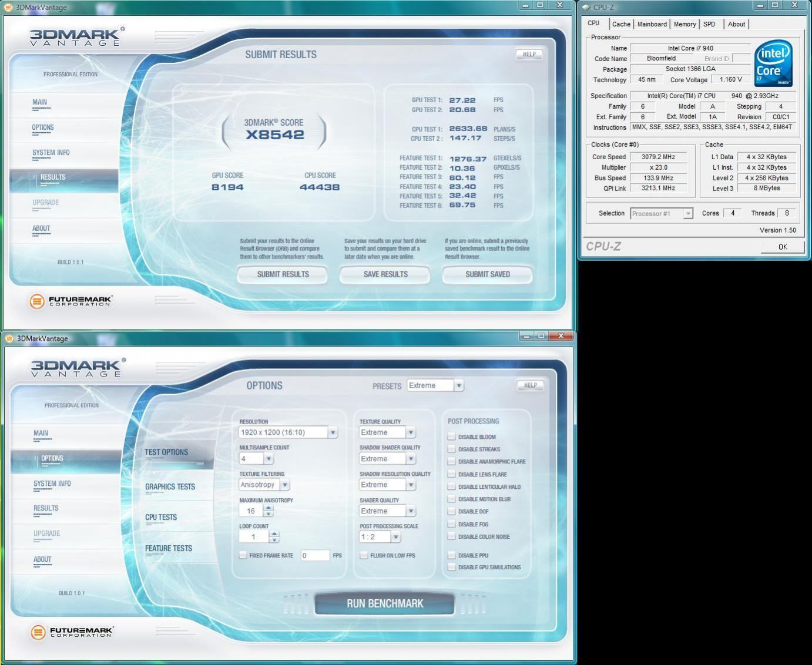Click the top 3DMarkVantage title bar icon
This screenshot has height=665, width=812.
click(8, 7)
